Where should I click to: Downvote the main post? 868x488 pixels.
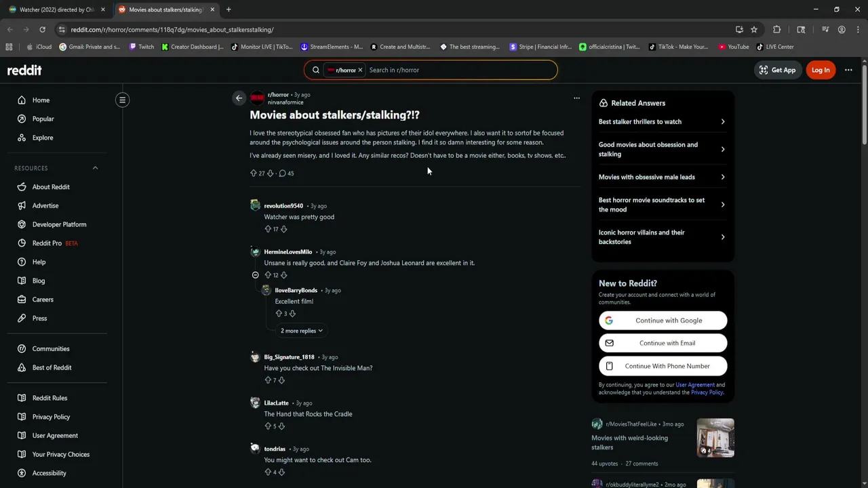point(270,174)
